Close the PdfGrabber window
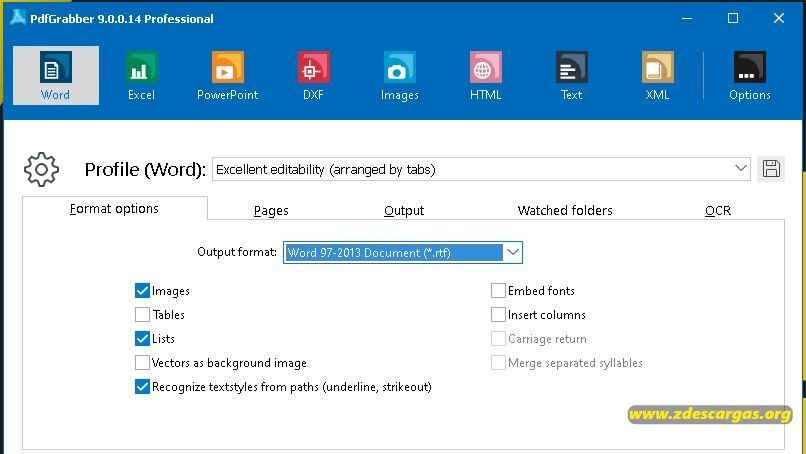The height and width of the screenshot is (454, 806). click(x=779, y=19)
